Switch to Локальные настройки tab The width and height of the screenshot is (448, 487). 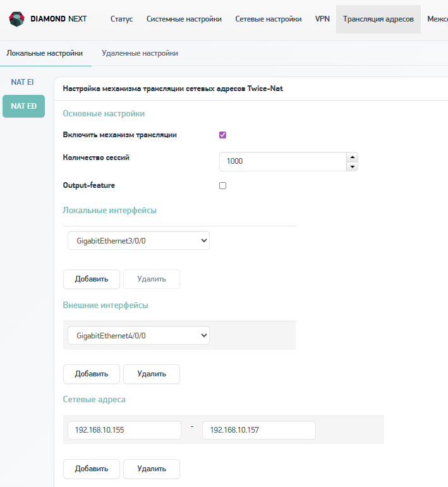45,53
